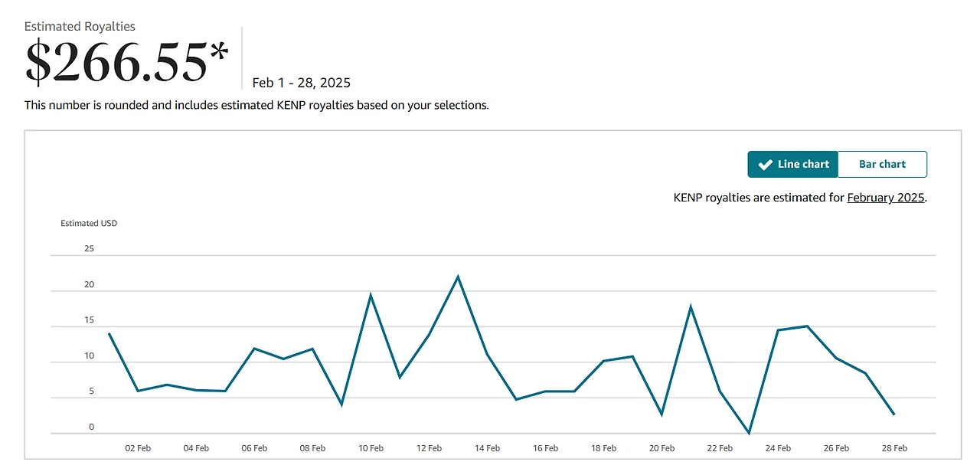This screenshot has width=980, height=475.
Task: Click the Feb 1 - 28, 2025 date range
Action: (x=301, y=83)
